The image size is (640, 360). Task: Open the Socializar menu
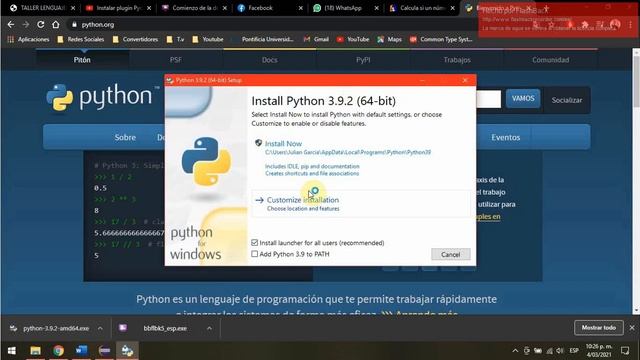567,100
